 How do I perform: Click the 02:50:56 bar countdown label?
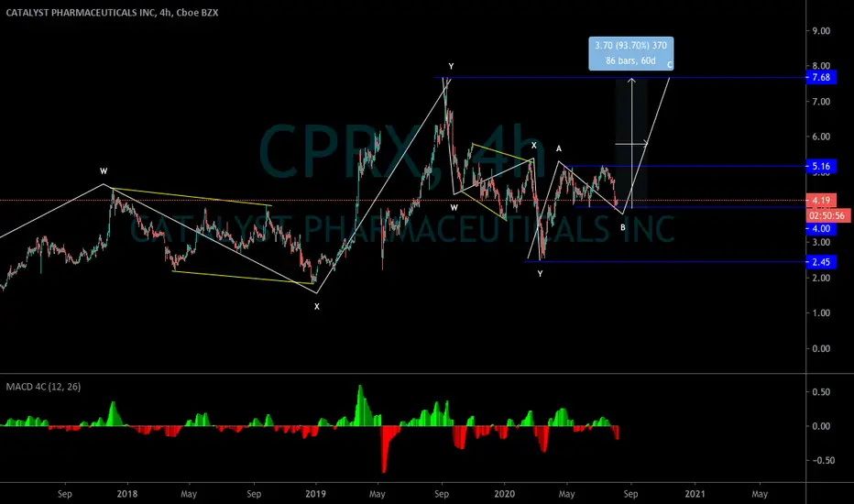click(827, 215)
